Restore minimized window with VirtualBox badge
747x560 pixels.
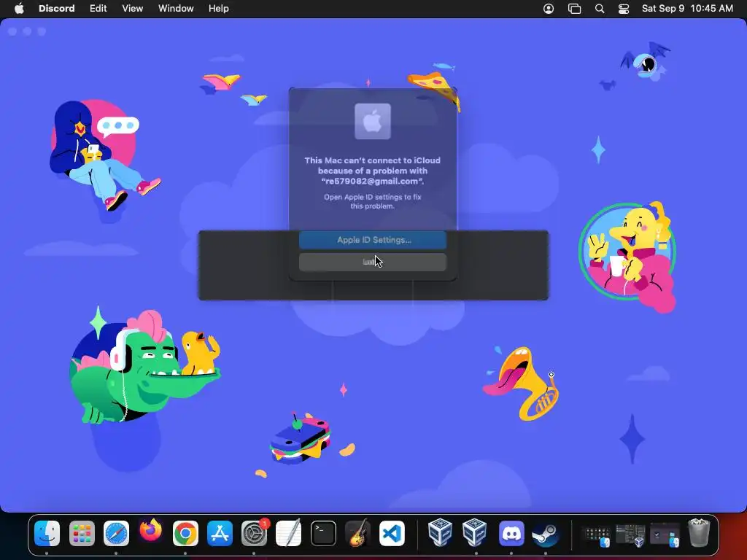tap(631, 536)
